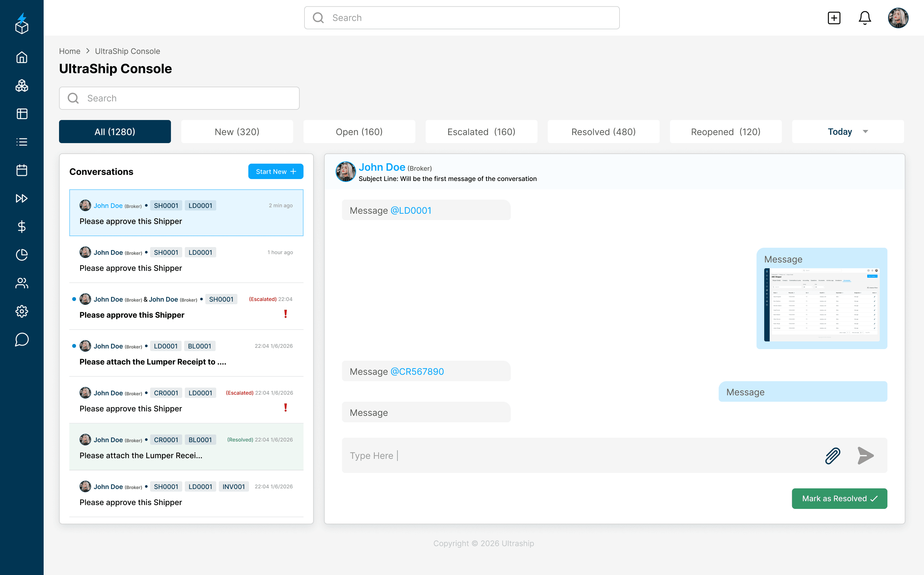This screenshot has height=575, width=924.
Task: Expand the Today date filter dropdown
Action: pyautogui.click(x=848, y=132)
